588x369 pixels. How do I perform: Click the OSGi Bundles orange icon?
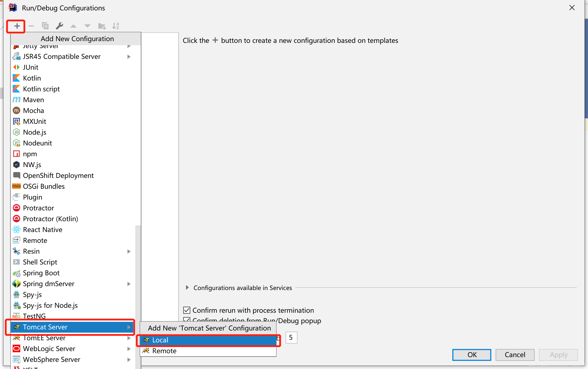pos(16,186)
